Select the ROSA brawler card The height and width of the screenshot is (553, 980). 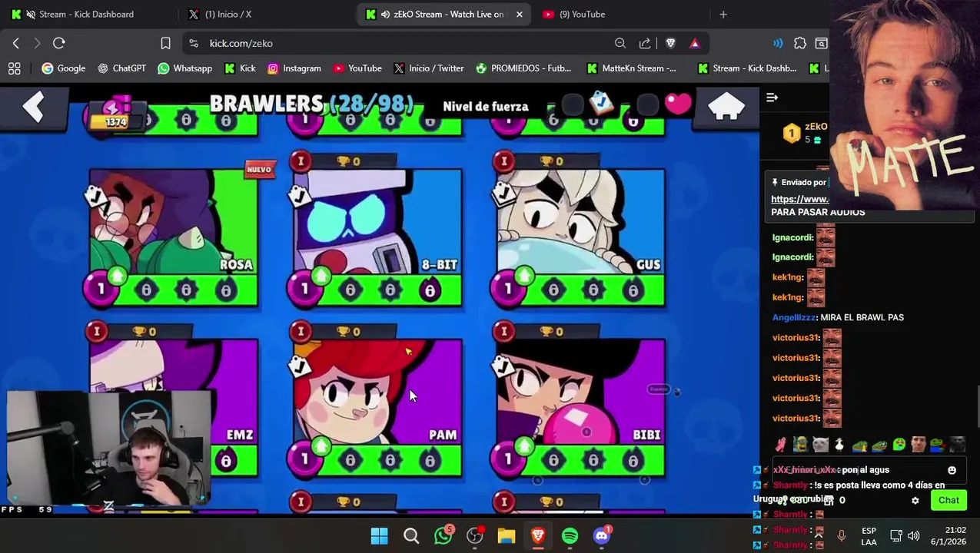[174, 238]
